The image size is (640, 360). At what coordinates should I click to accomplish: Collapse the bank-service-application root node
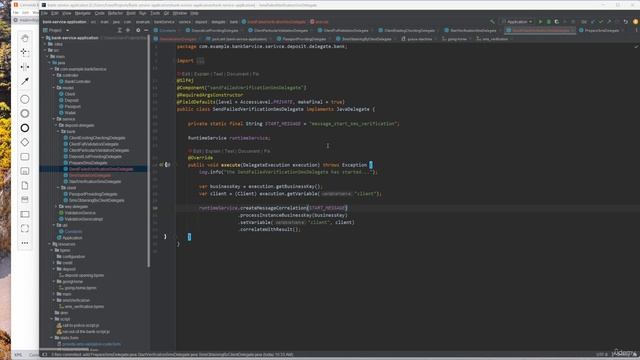tap(44, 38)
